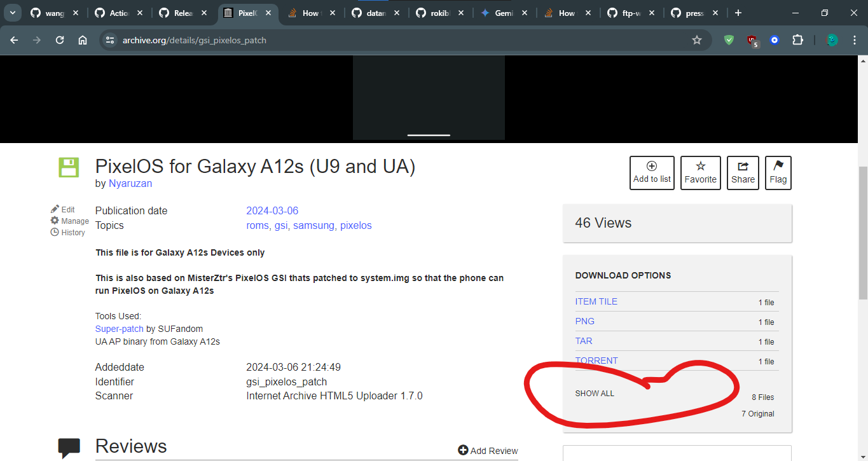Viewport: 868px width, 461px height.
Task: Add this item to a list
Action: click(652, 173)
